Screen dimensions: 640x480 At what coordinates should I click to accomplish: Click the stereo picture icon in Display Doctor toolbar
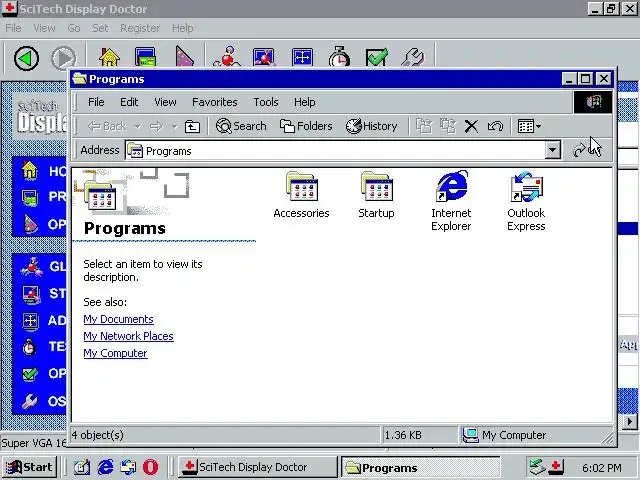264,57
